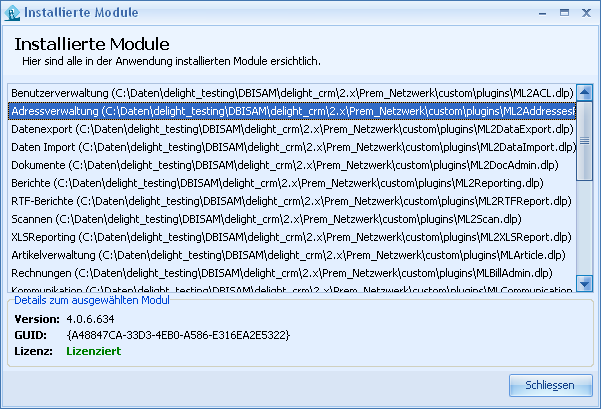Select the Rechnungen module row
Screen dimensions: 601x409
click(x=292, y=273)
